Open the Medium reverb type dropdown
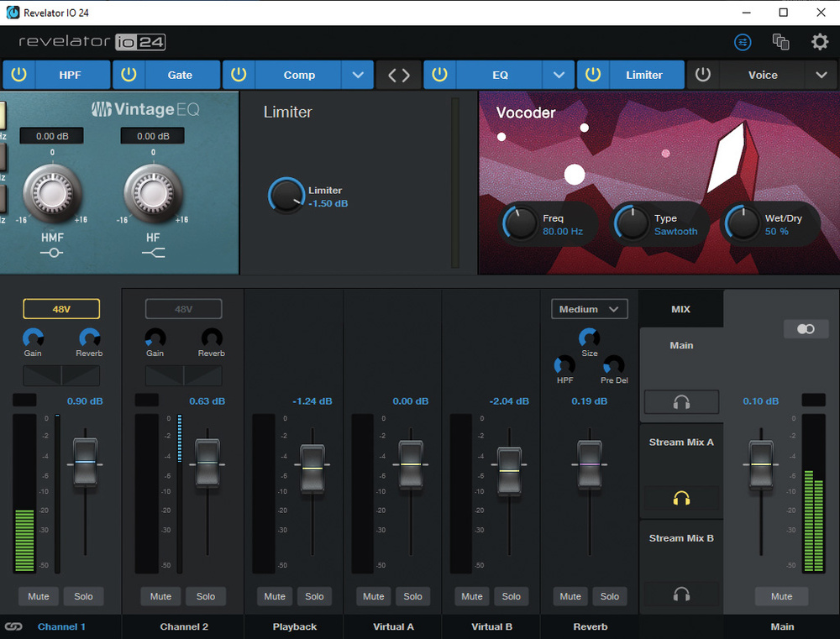Viewport: 840px width, 639px height. tap(590, 309)
